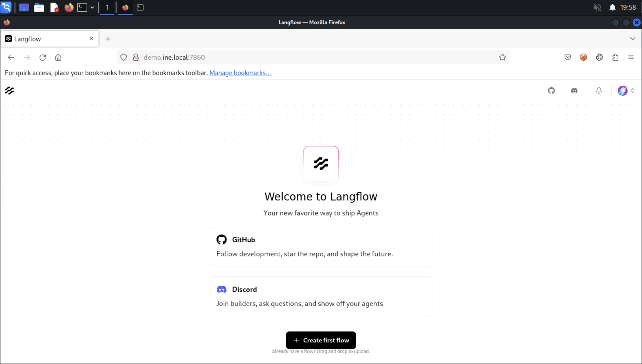Open the Save to Pocket icon

tap(567, 57)
